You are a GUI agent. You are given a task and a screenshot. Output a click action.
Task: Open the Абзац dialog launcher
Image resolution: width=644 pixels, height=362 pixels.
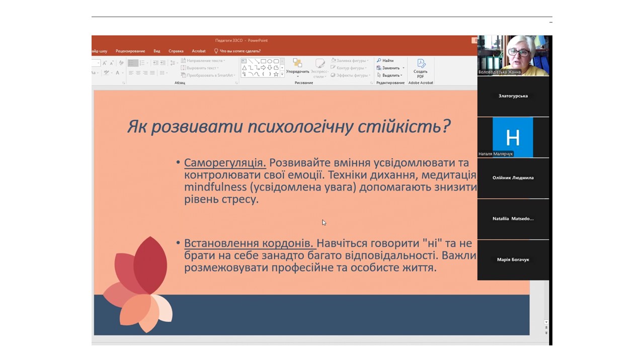coord(236,83)
